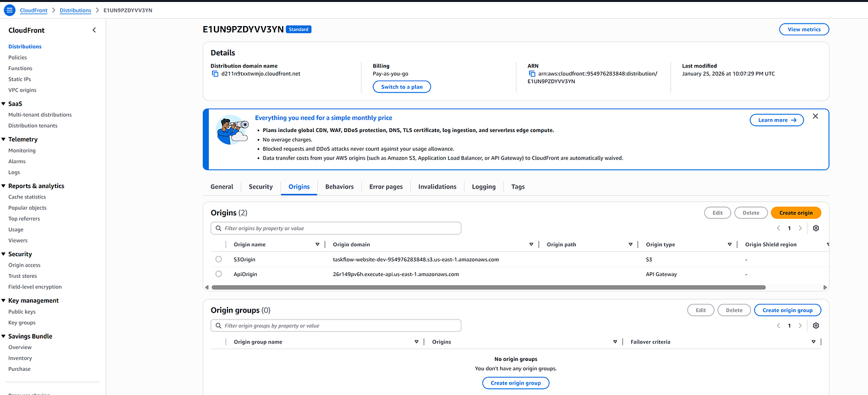Click search icon in Origin groups filter
The width and height of the screenshot is (868, 395).
(218, 326)
